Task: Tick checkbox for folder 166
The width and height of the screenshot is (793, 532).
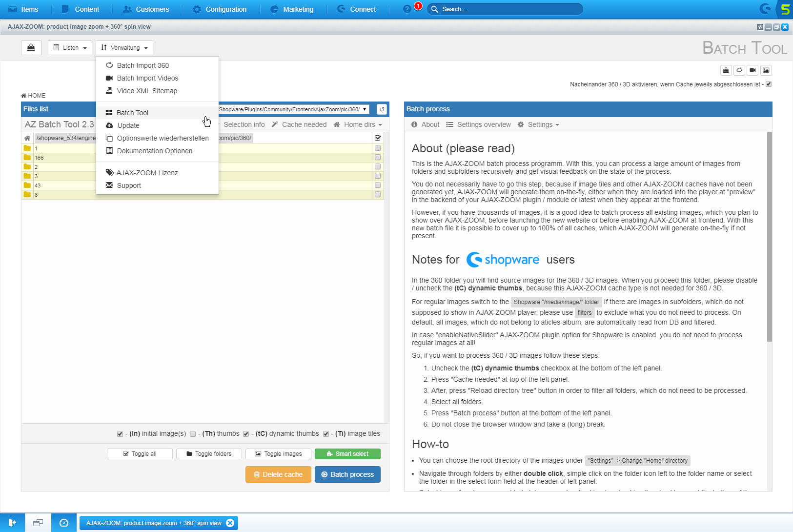Action: 378,158
